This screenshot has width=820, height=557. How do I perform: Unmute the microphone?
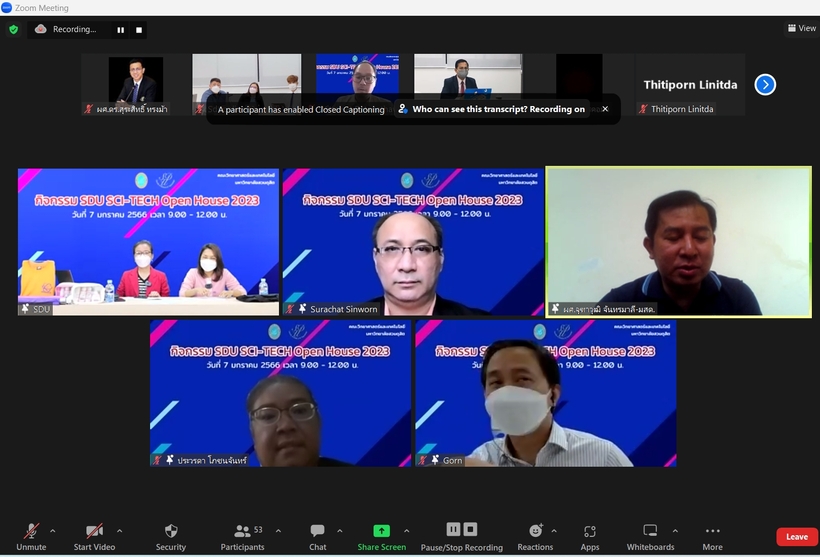tap(31, 537)
